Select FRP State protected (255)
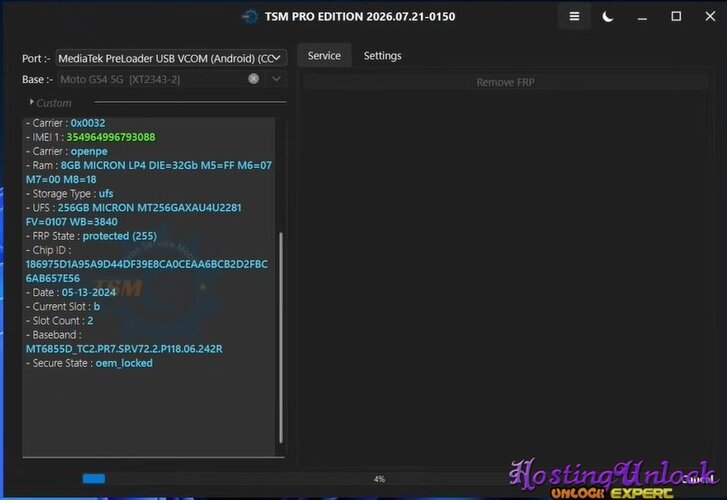This screenshot has height=500, width=727. (120, 236)
